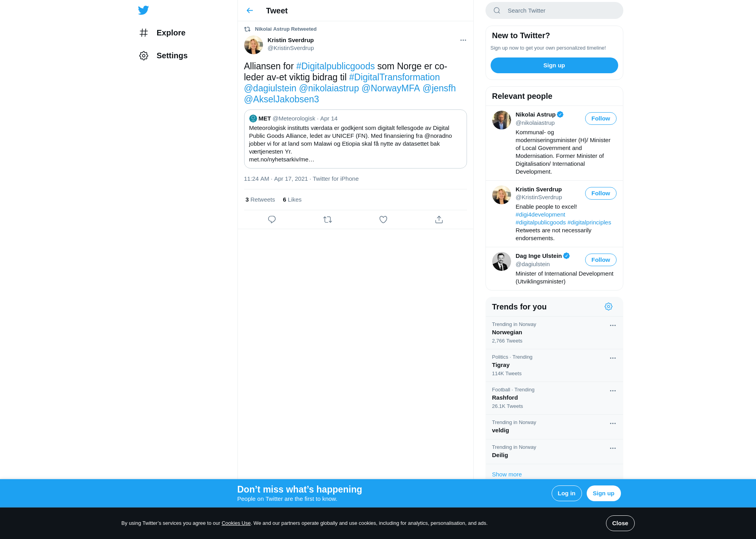This screenshot has width=756, height=539.
Task: Like the tweet with heart icon
Action: click(383, 220)
